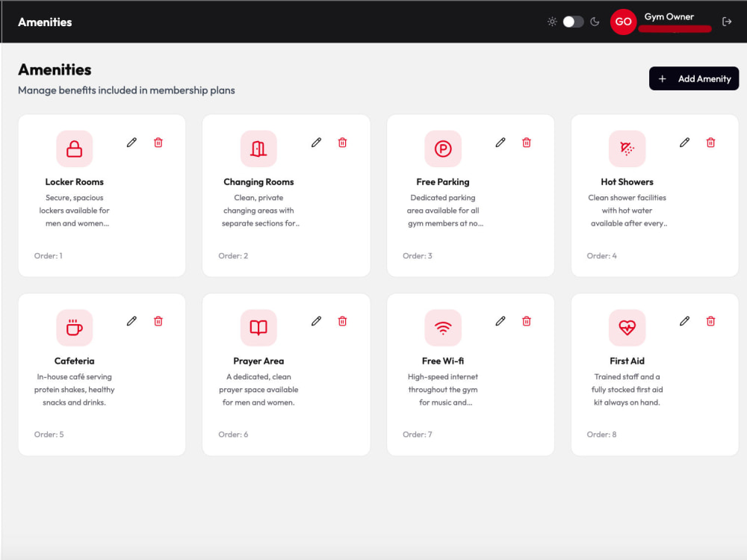Viewport: 747px width, 560px height.
Task: Edit the Hot Showers amenity
Action: (x=684, y=143)
